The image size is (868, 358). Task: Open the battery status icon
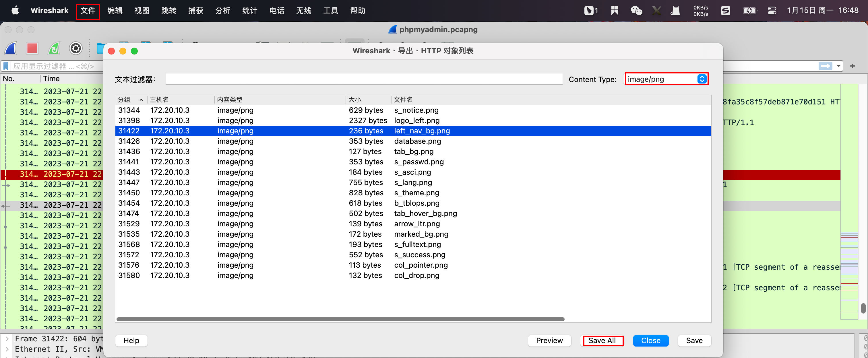[x=750, y=10]
